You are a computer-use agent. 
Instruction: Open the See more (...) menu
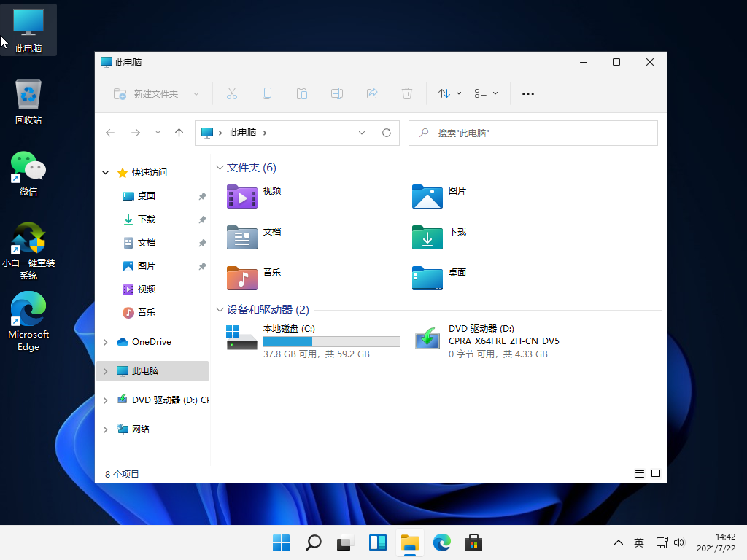pyautogui.click(x=528, y=93)
